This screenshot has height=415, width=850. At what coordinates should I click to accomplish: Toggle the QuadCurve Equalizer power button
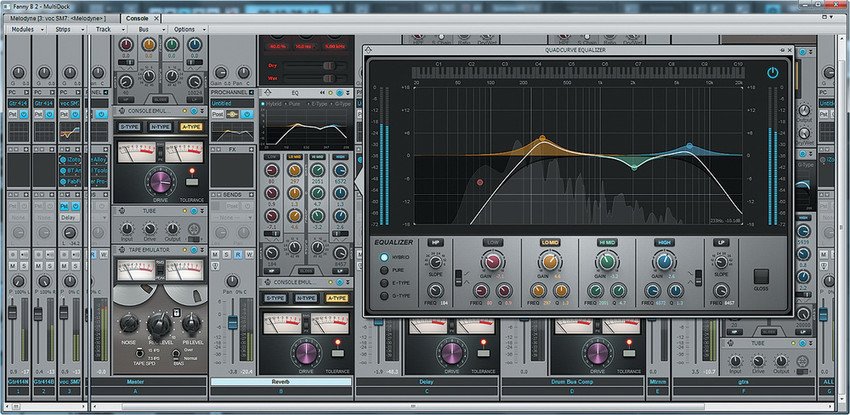pyautogui.click(x=772, y=74)
